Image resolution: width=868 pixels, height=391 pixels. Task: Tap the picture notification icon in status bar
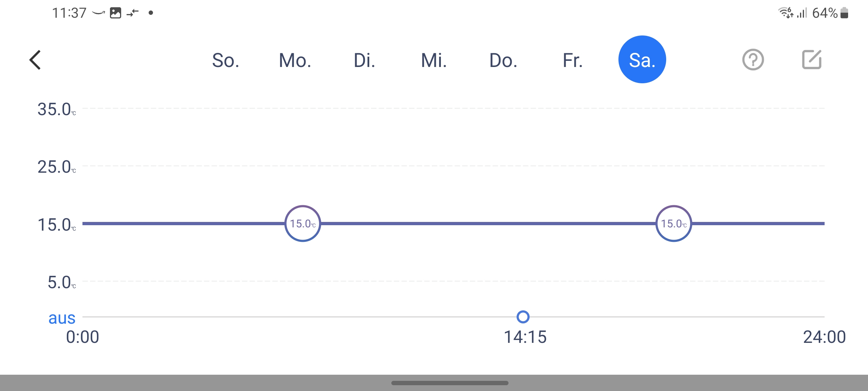(x=115, y=13)
